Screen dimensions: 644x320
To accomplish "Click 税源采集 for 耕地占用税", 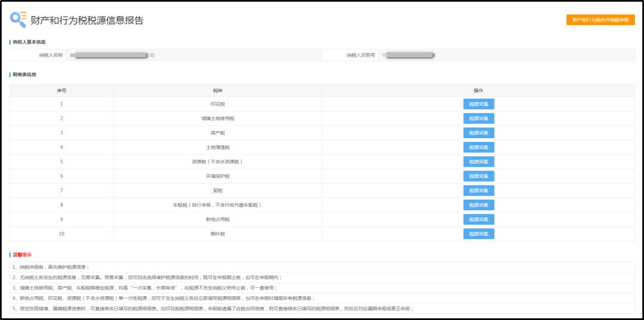I will 478,219.
